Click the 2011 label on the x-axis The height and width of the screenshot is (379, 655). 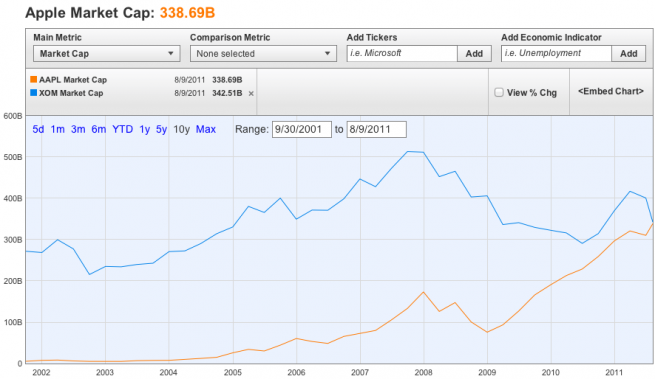(x=614, y=372)
